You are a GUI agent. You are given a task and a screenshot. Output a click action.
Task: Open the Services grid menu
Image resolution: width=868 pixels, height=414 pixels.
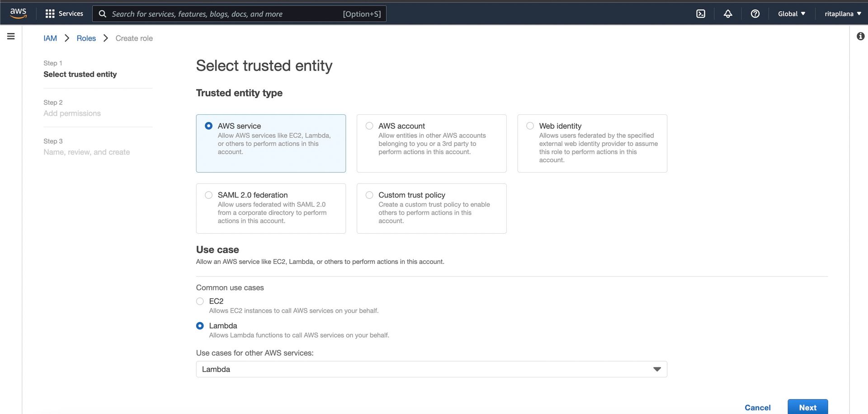(x=64, y=14)
